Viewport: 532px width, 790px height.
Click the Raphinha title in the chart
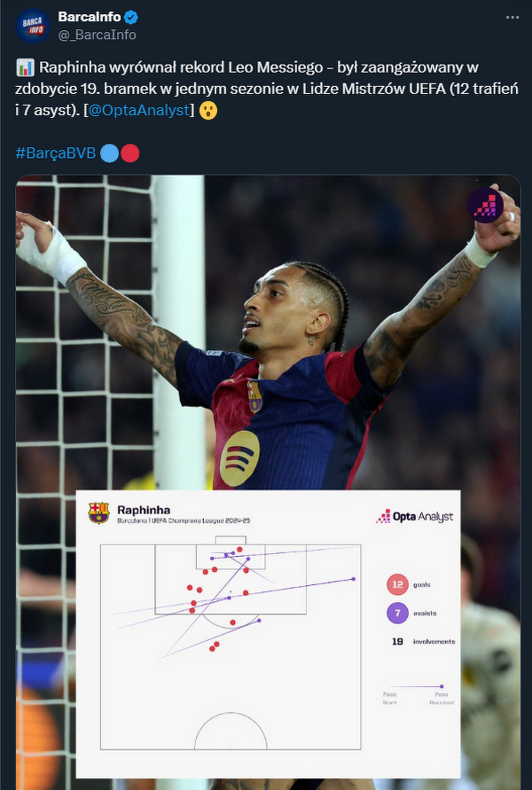[144, 510]
